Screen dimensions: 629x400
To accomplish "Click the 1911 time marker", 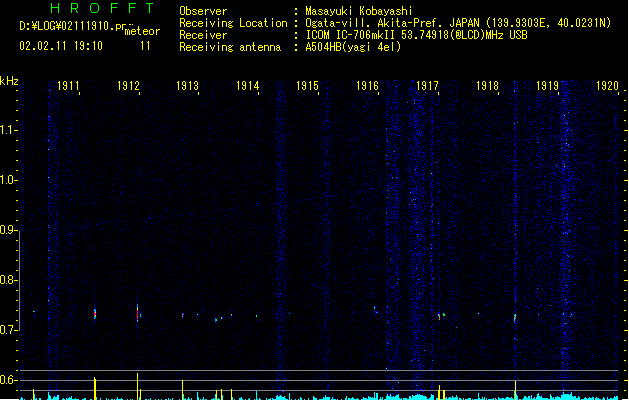I will tap(68, 86).
